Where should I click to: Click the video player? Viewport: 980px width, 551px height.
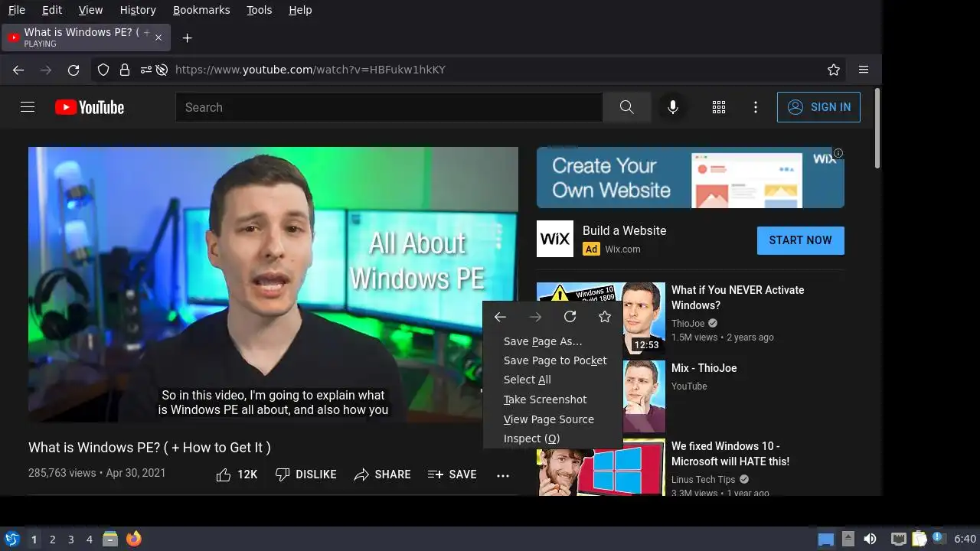(273, 285)
